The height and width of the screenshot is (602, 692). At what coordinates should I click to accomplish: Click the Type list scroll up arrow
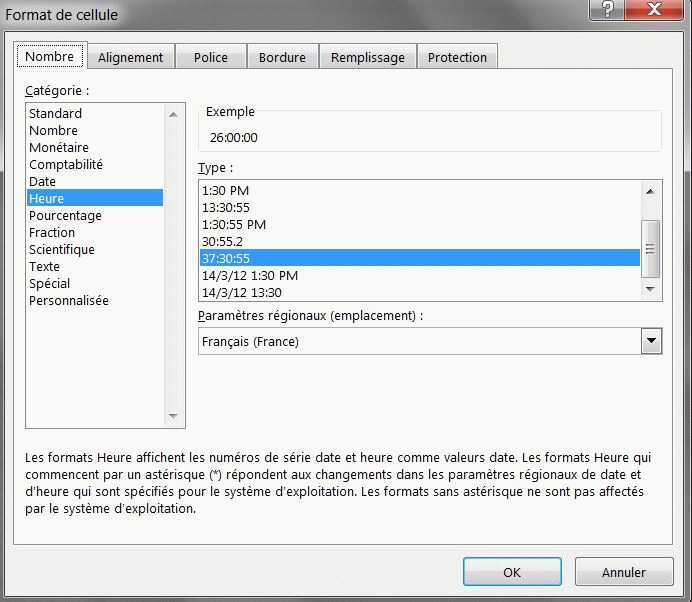[650, 192]
